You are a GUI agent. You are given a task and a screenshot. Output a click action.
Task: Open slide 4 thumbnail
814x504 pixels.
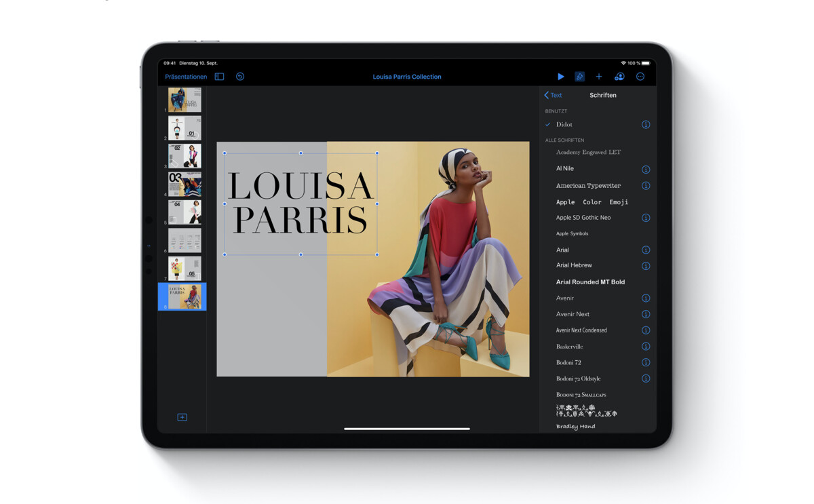tap(185, 184)
